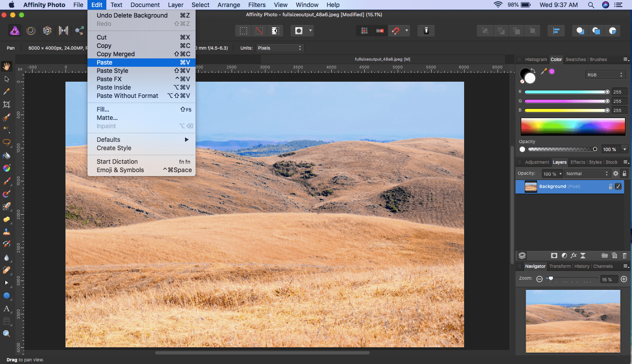
Task: Select the Crop tool in toolbar
Action: [7, 105]
